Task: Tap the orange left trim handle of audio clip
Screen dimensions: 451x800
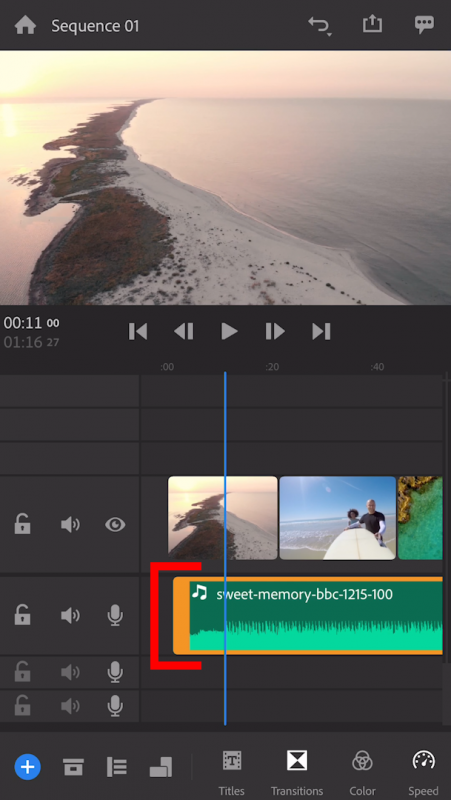Action: tap(181, 616)
